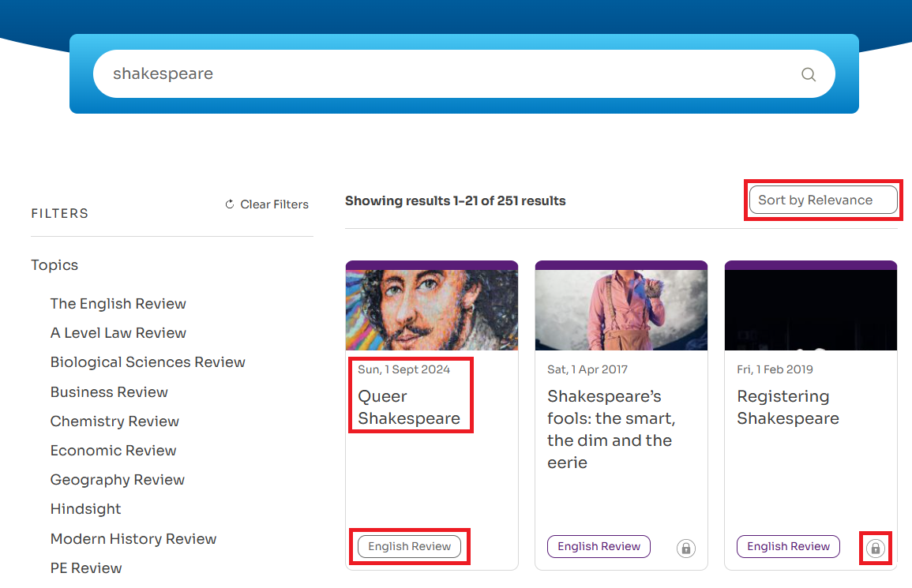
Task: Select the Shakespeare portrait mural thumbnail
Action: point(432,309)
